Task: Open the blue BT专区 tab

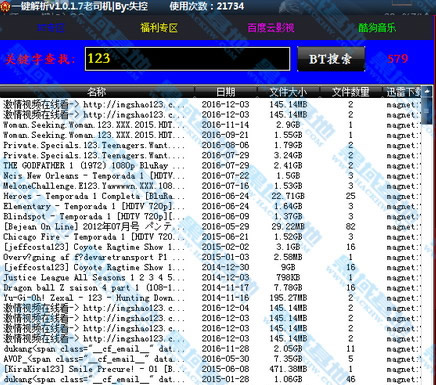Action: [x=51, y=28]
